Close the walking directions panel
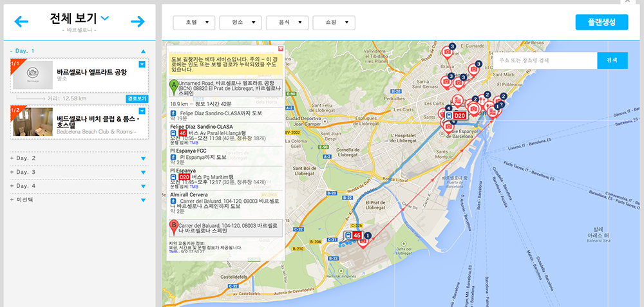 pyautogui.click(x=281, y=48)
